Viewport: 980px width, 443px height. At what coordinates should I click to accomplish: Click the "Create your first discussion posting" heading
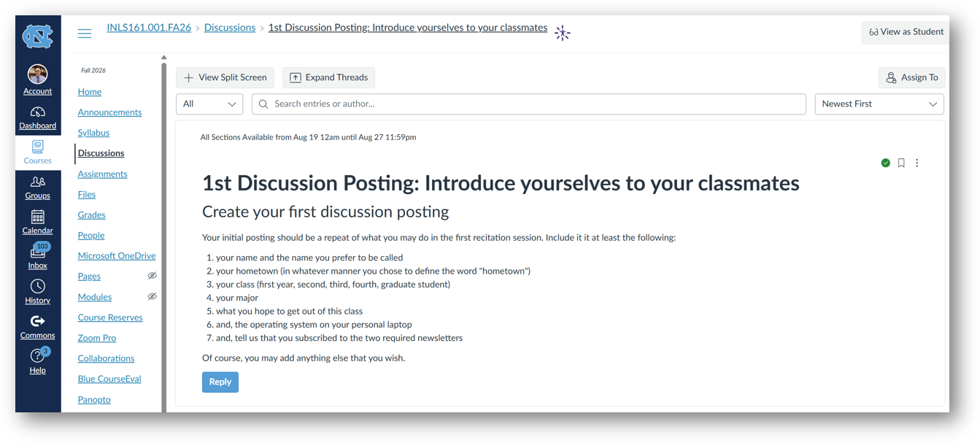coord(325,212)
